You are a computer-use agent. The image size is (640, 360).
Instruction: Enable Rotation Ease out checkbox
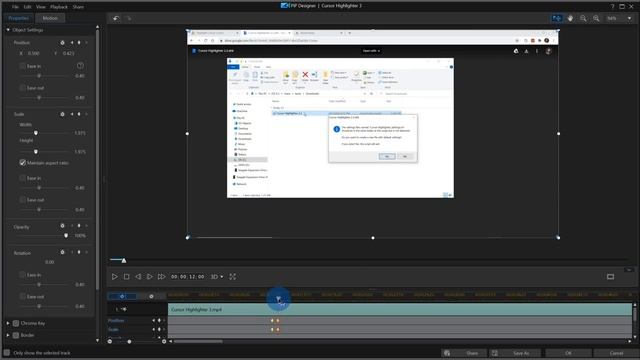[x=22, y=296]
